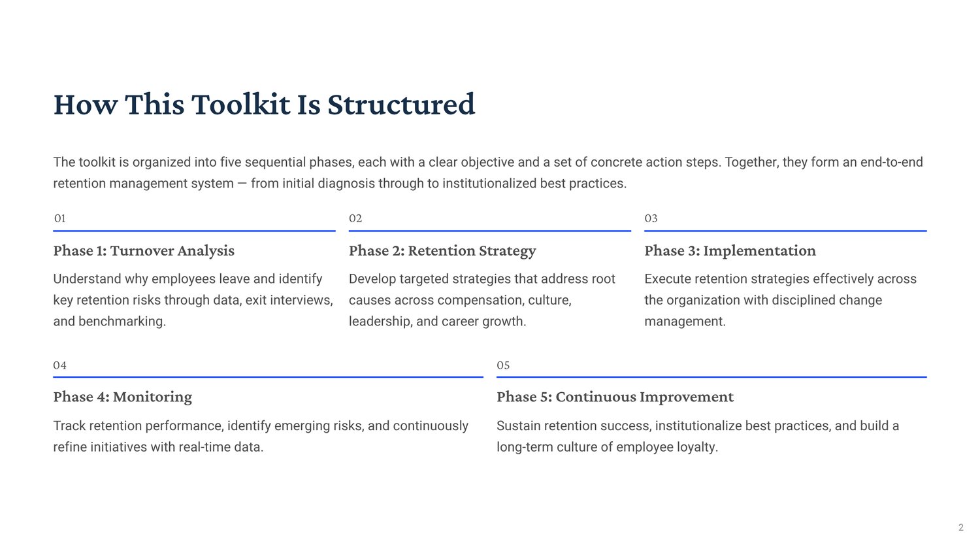Screen dimensions: 980x551
Task: Click the number label 03
Action: click(x=651, y=218)
